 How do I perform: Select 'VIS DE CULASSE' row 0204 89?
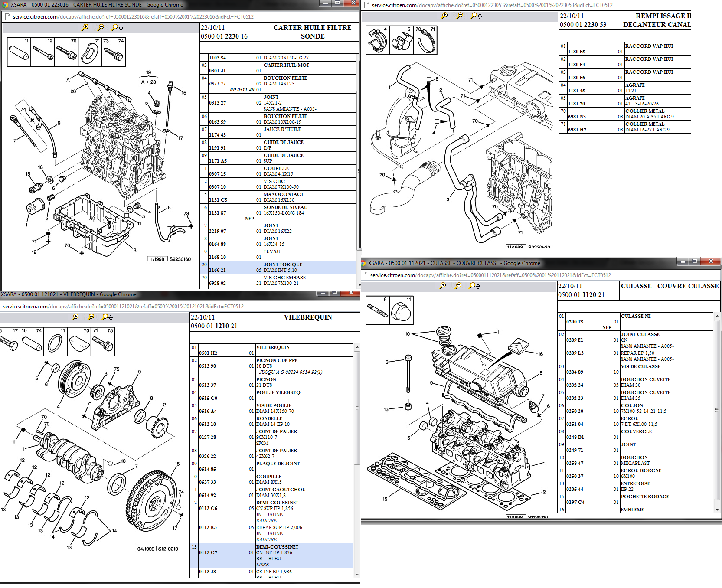tap(636, 369)
